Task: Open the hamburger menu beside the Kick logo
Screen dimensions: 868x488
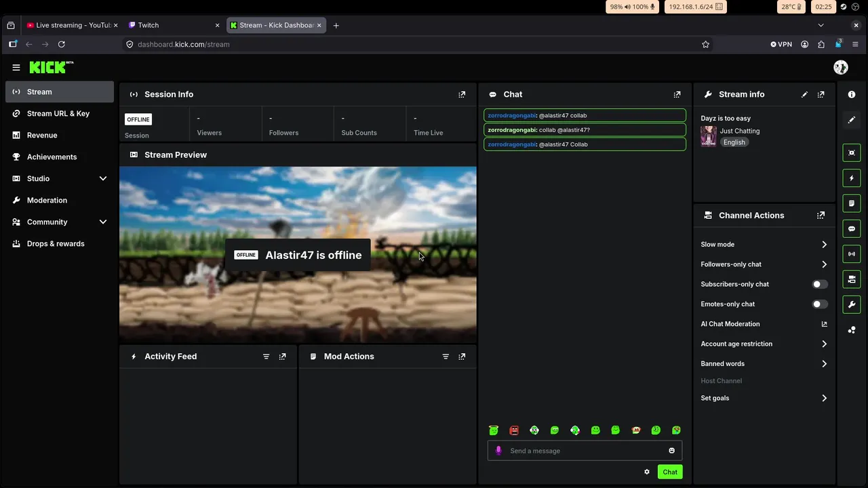Action: pos(16,67)
